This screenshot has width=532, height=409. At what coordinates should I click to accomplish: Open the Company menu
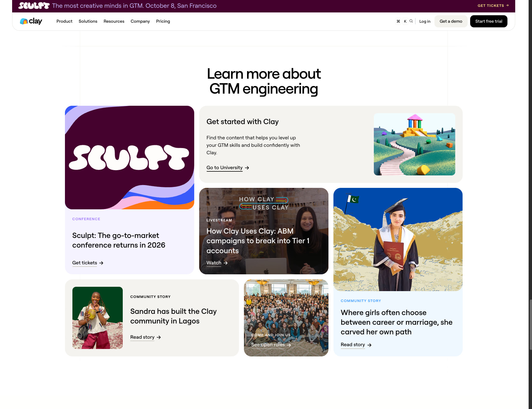[140, 21]
